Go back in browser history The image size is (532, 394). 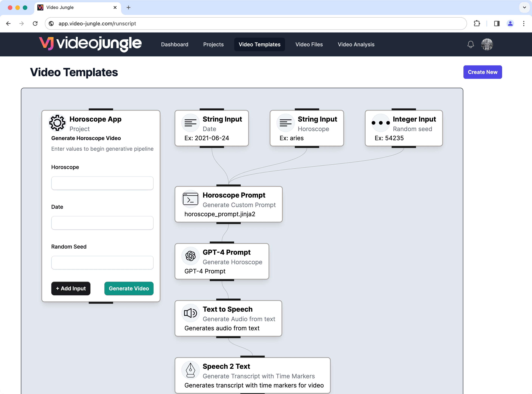point(8,23)
